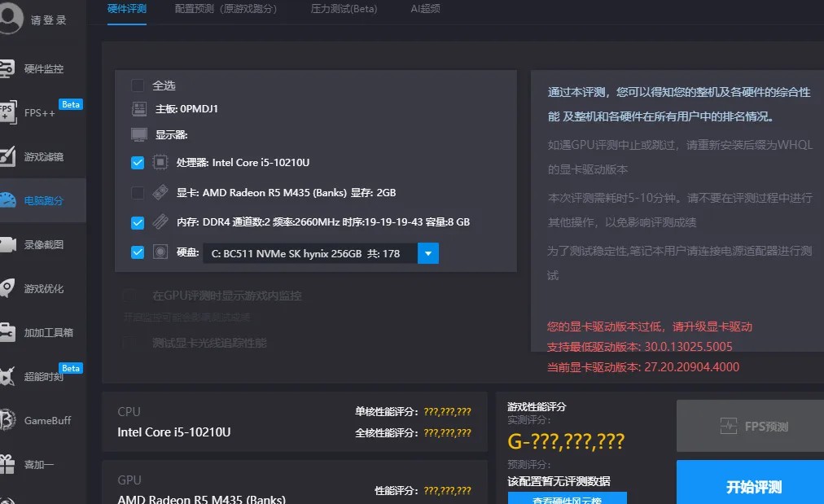Click the GameBuff icon
824x504 pixels.
7,420
